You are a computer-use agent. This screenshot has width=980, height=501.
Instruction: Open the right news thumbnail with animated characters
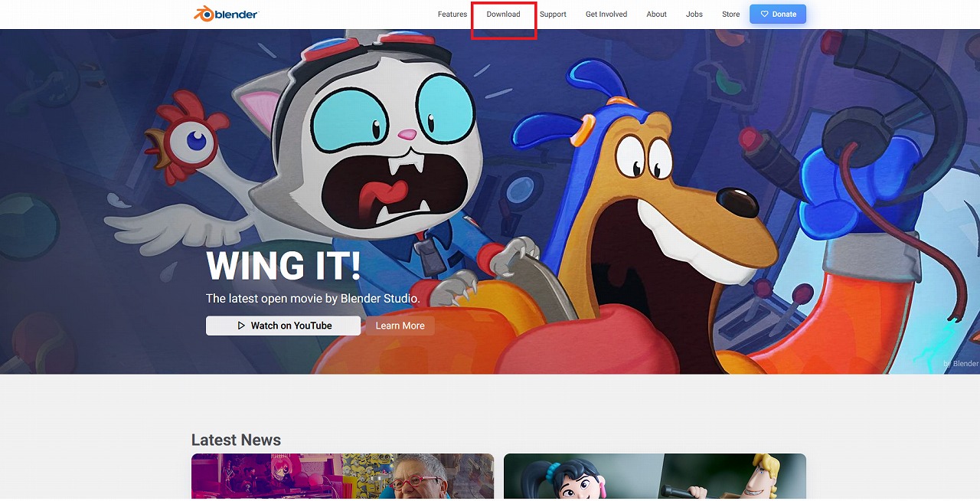(x=655, y=476)
